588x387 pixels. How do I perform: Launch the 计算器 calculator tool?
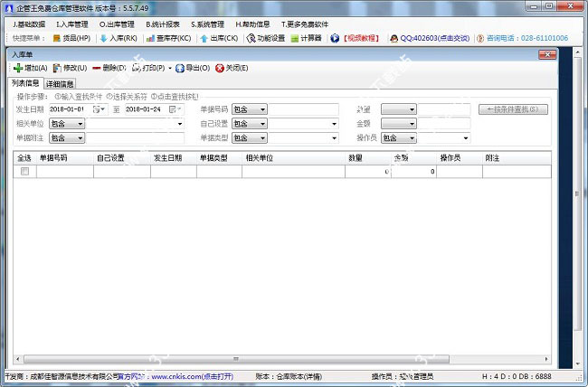coord(308,39)
